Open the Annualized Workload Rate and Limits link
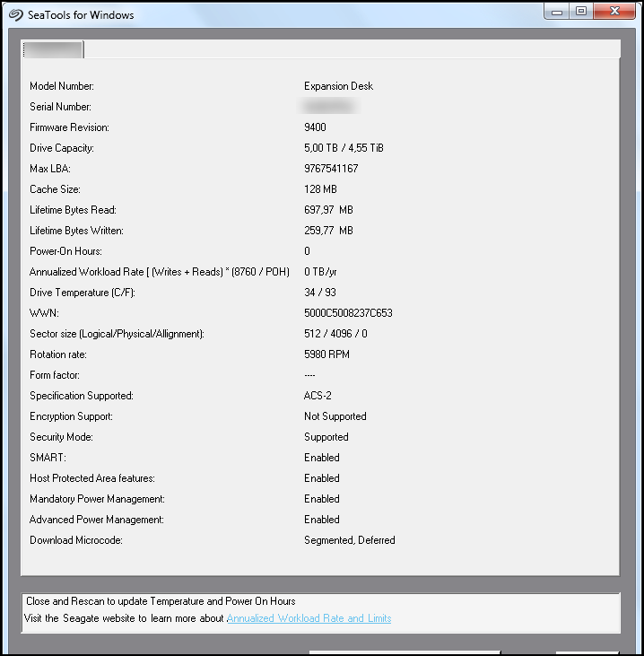 click(x=309, y=618)
